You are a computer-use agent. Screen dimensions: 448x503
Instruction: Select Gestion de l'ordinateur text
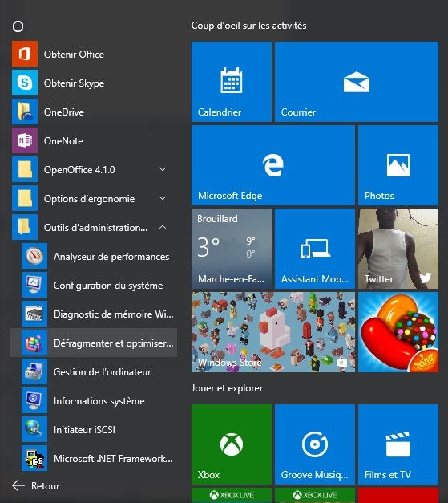103,372
